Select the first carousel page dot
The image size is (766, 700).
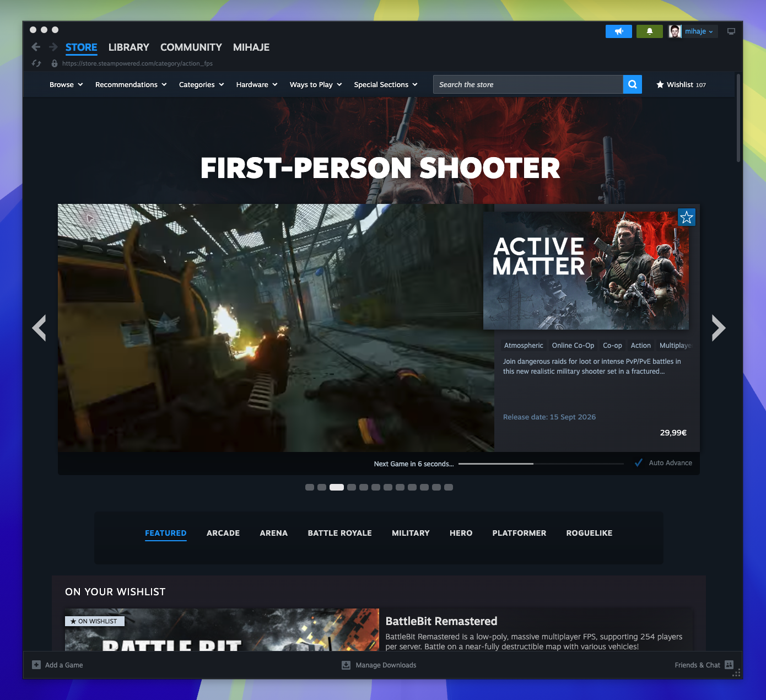pyautogui.click(x=310, y=487)
